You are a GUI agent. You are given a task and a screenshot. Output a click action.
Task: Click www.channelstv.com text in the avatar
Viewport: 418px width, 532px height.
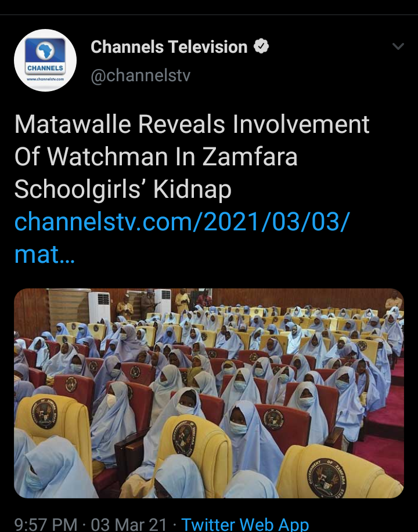pyautogui.click(x=45, y=79)
